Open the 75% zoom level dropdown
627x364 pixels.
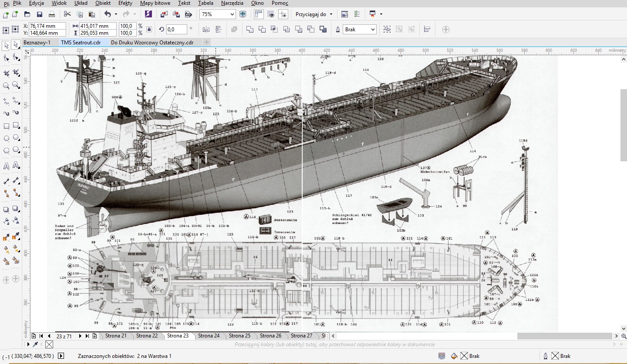click(x=232, y=14)
